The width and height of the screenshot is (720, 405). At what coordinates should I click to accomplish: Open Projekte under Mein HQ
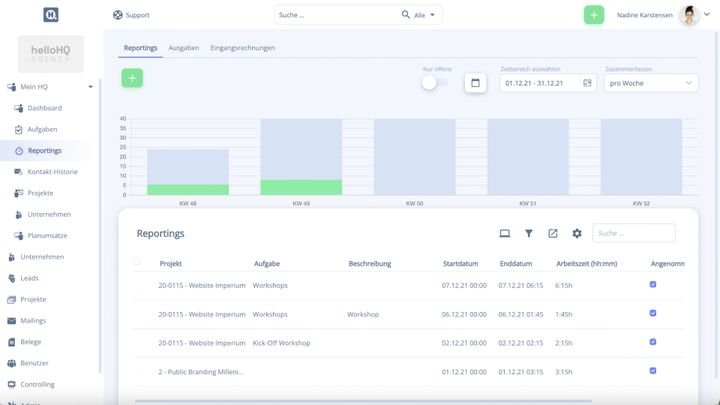pos(40,193)
